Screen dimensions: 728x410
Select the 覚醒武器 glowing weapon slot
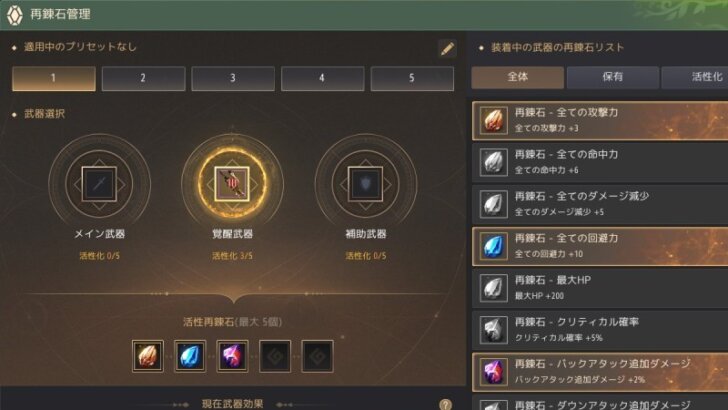[232, 184]
